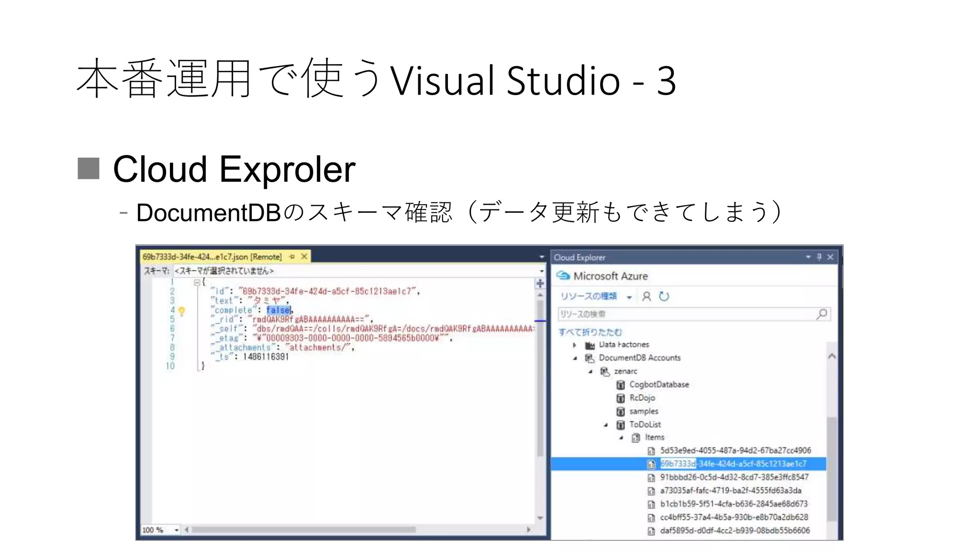Click the zenarc account icon
Image resolution: width=980 pixels, height=551 pixels.
pyautogui.click(x=605, y=371)
